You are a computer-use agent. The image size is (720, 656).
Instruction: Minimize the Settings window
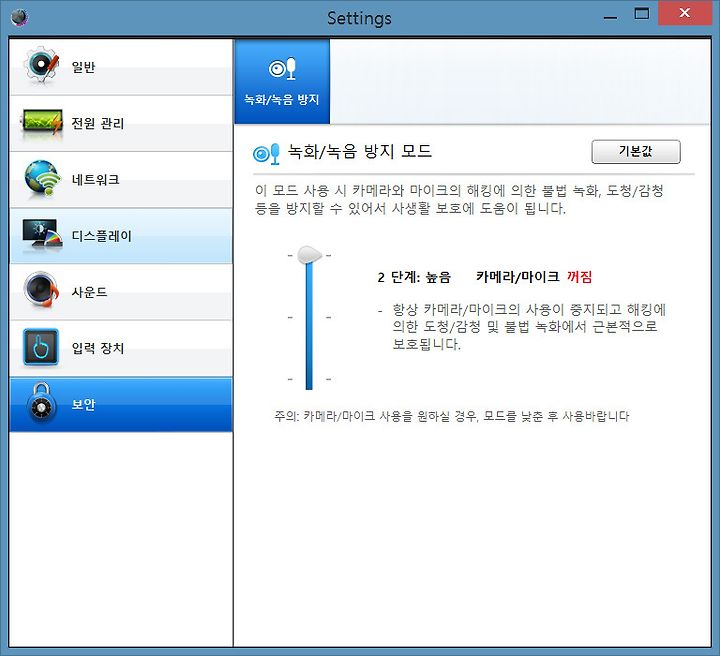[x=610, y=17]
